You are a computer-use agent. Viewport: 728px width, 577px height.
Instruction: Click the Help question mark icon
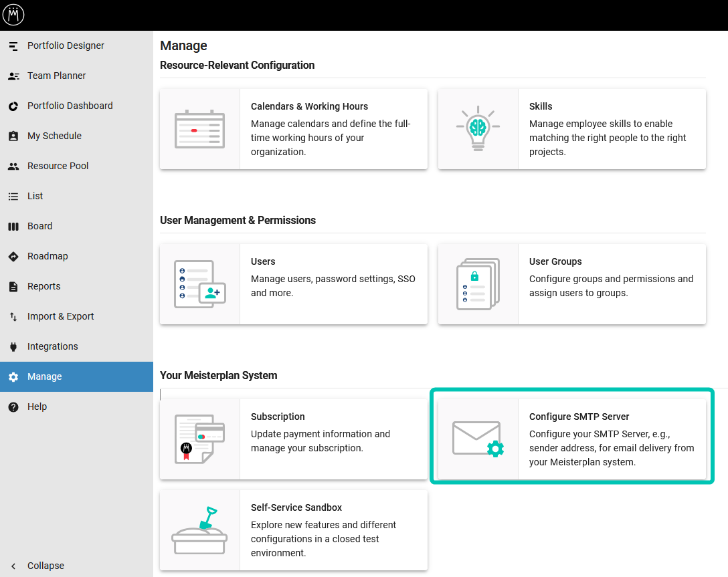coord(13,407)
